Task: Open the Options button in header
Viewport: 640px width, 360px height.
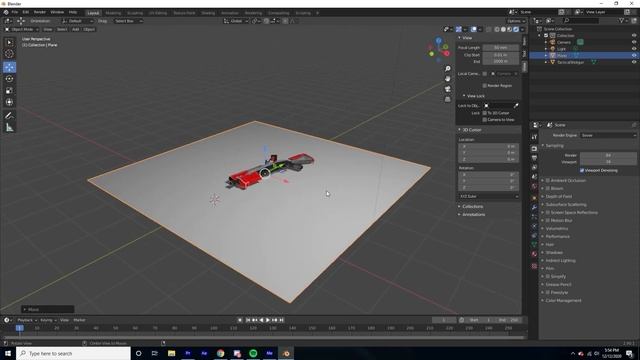Action: pyautogui.click(x=516, y=21)
